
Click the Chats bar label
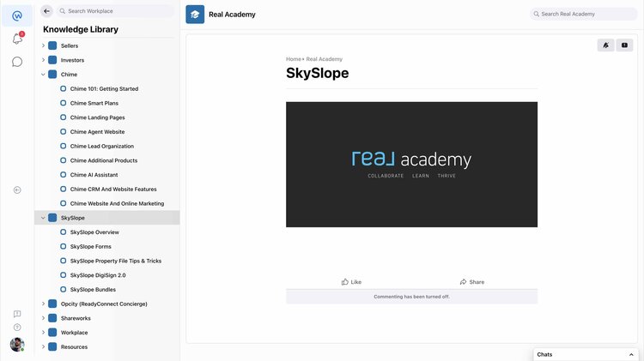(544, 354)
